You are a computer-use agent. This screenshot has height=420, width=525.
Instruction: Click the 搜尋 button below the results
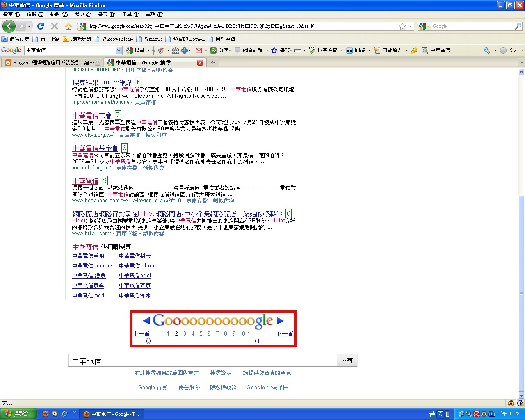[x=347, y=361]
